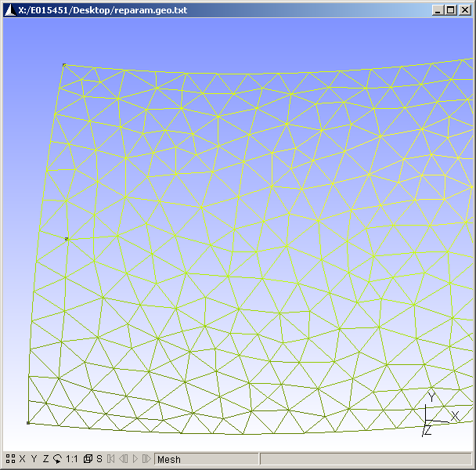
Task: Toggle mouse selection S button
Action: tap(99, 459)
